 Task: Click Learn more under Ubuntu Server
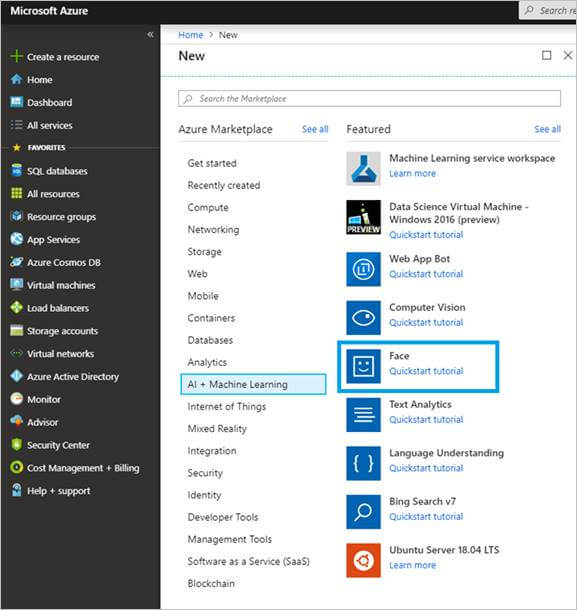click(x=412, y=565)
